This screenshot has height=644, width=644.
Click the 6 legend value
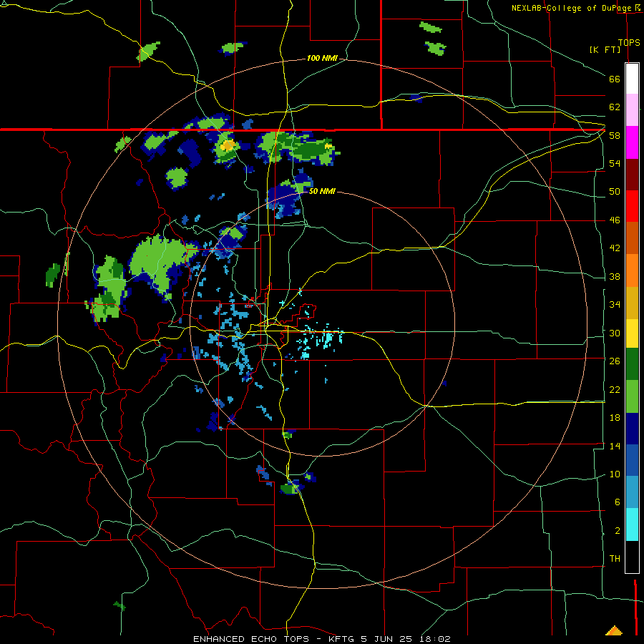617,502
